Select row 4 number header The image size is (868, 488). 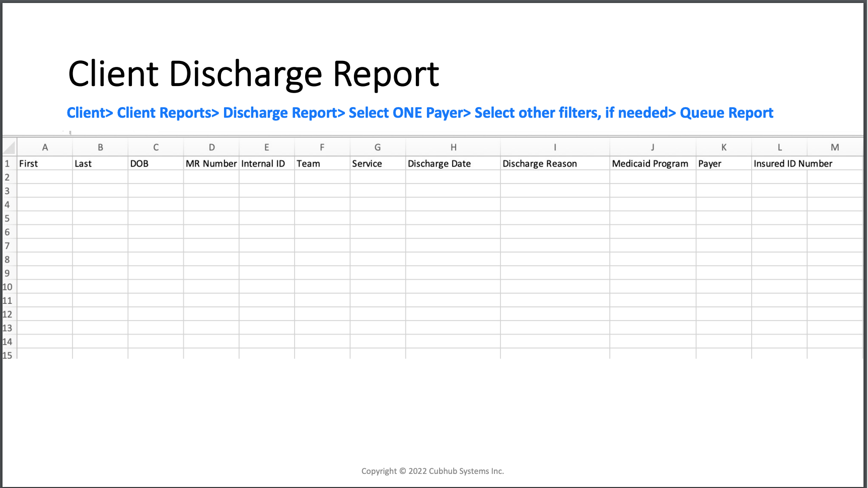click(10, 205)
